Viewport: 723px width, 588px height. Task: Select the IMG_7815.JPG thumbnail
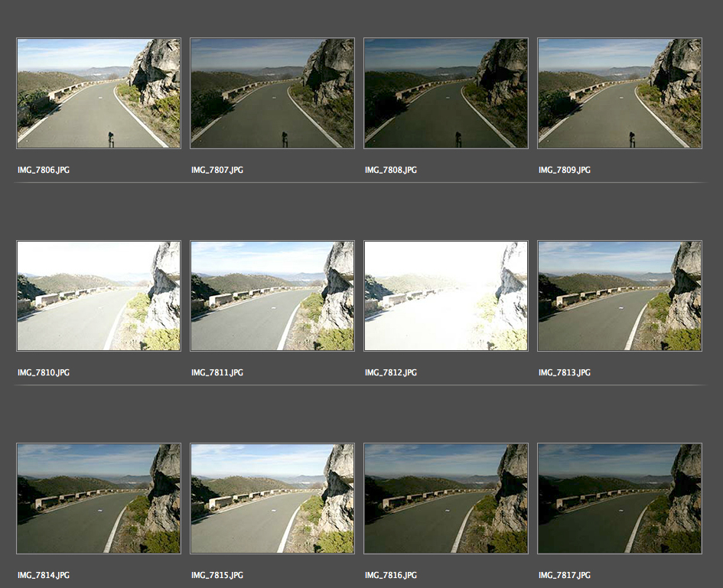pyautogui.click(x=272, y=499)
